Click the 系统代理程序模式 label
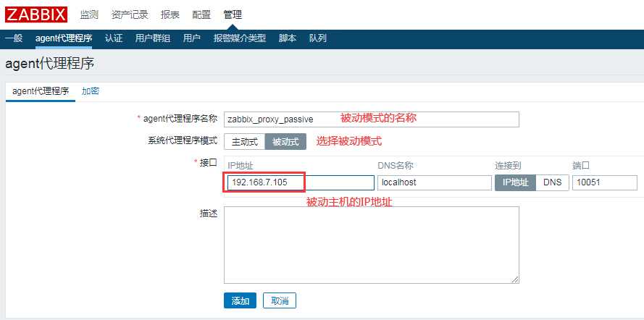 tap(182, 140)
